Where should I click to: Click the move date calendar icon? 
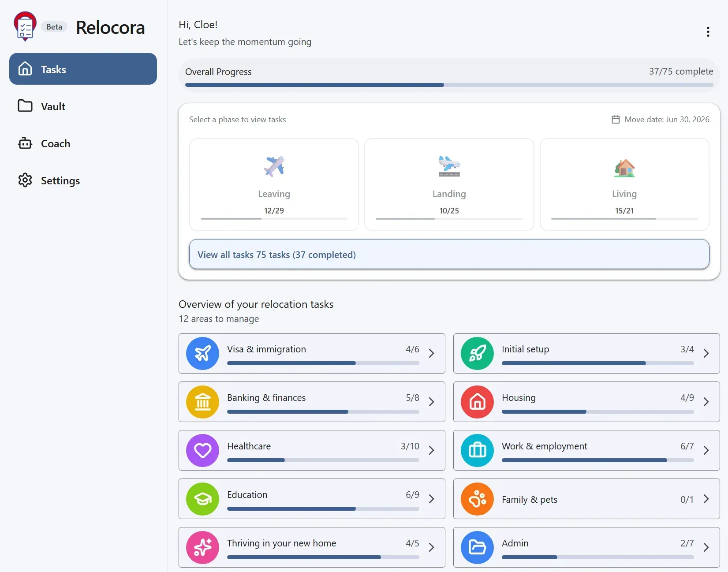(x=616, y=120)
